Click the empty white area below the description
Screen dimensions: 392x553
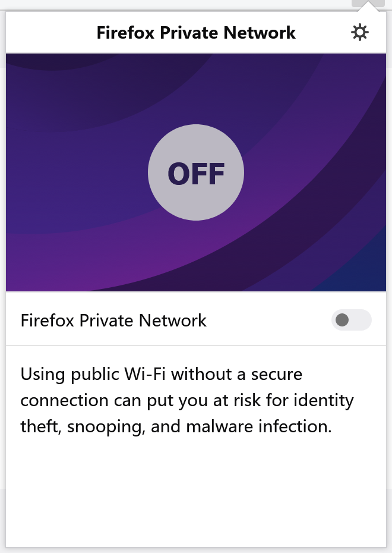click(x=196, y=494)
